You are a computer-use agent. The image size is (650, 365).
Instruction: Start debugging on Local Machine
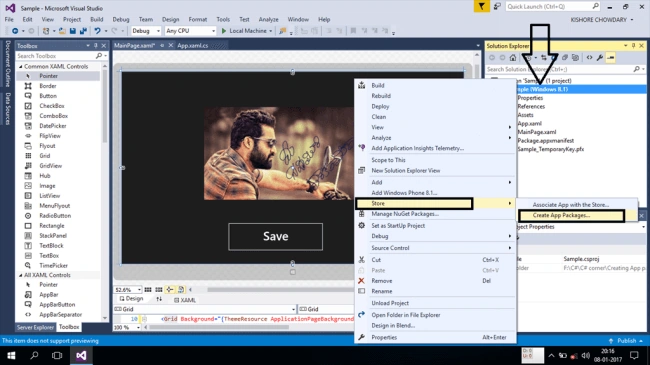pos(244,31)
